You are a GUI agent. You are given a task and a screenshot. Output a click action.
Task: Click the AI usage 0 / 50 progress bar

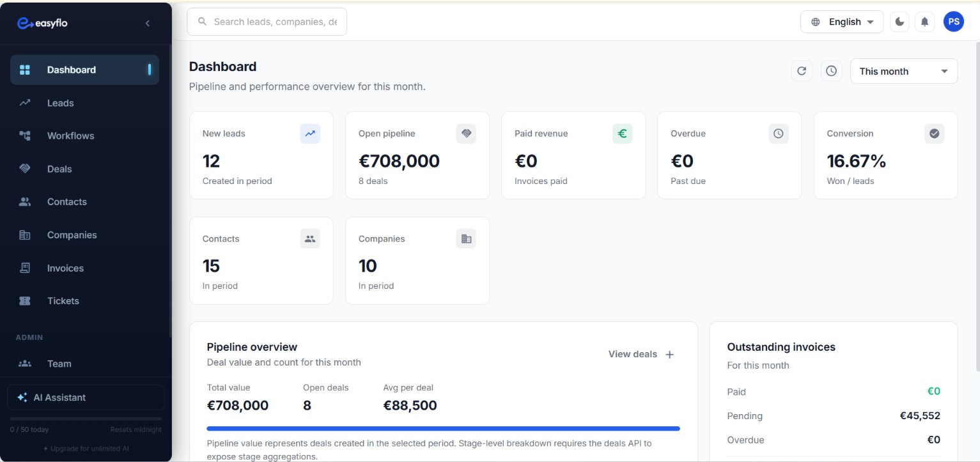click(86, 419)
